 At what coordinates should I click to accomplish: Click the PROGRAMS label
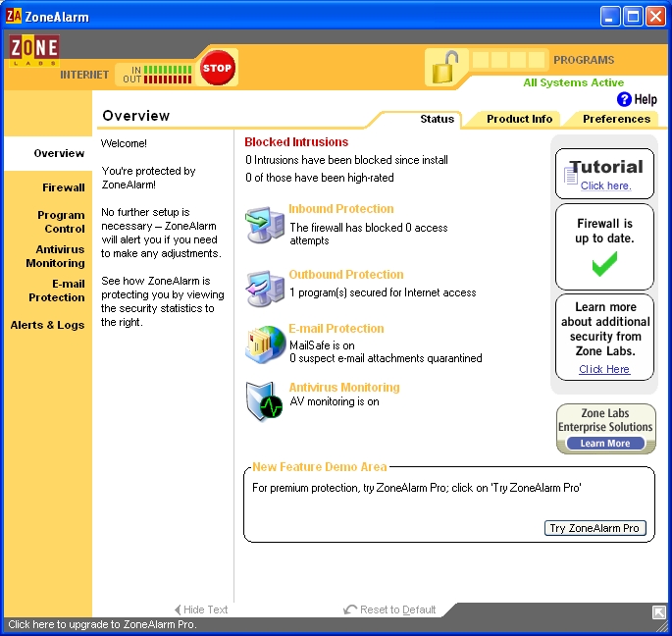[584, 60]
